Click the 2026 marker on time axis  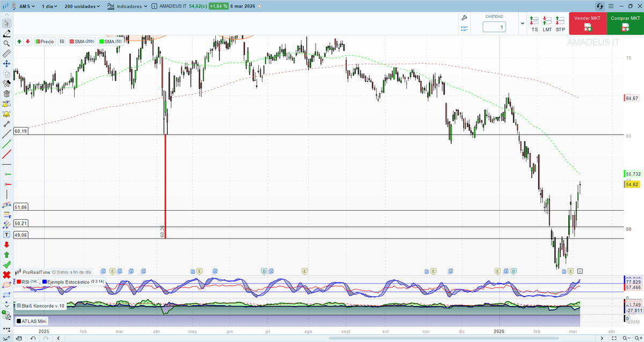coord(499,331)
